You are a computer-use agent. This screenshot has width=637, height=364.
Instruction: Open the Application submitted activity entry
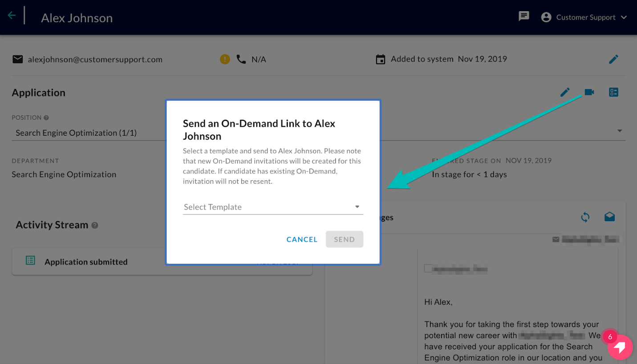coord(162,262)
